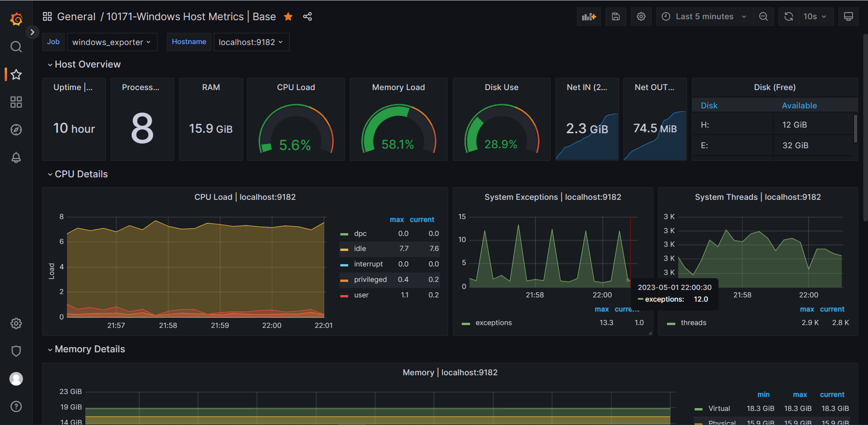Share dashboard via the share icon
The height and width of the screenshot is (425, 868).
(307, 17)
